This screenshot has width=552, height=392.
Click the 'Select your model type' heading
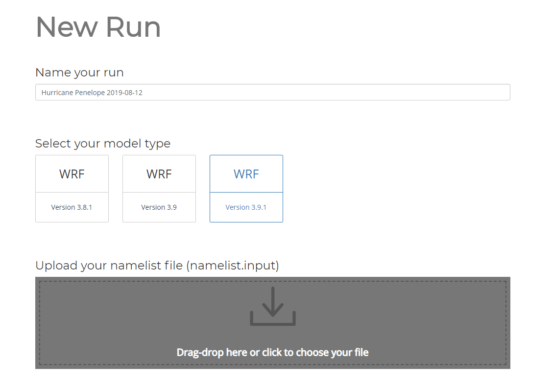(x=103, y=144)
